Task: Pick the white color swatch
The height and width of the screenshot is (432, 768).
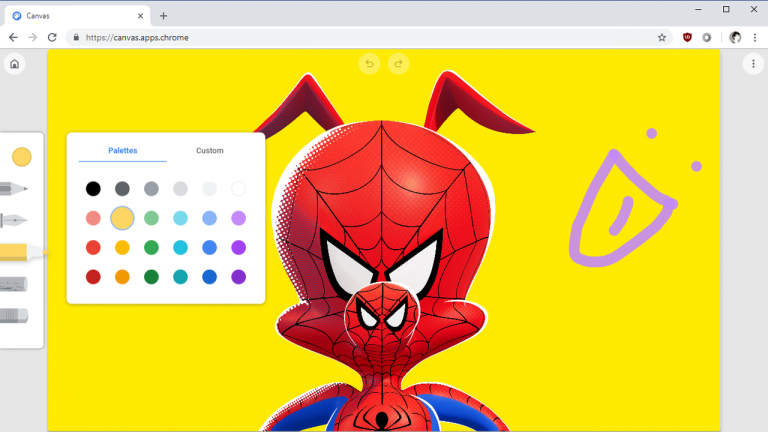Action: click(239, 189)
